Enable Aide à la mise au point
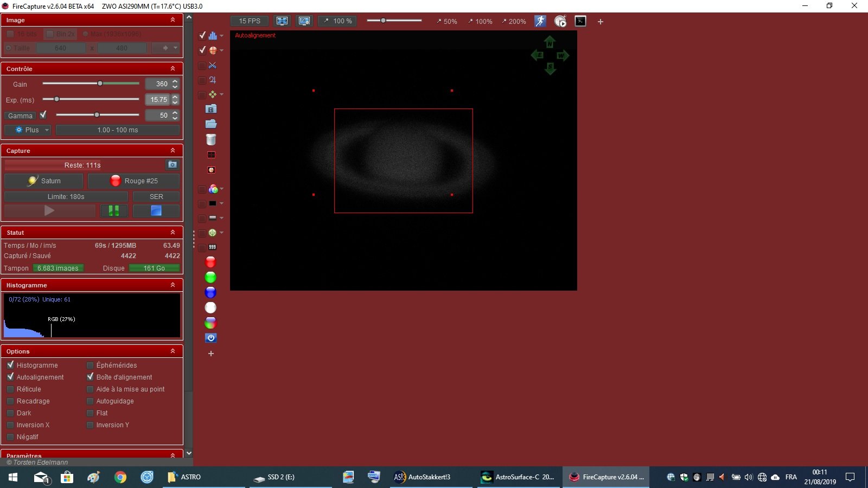This screenshot has height=488, width=868. pos(90,389)
